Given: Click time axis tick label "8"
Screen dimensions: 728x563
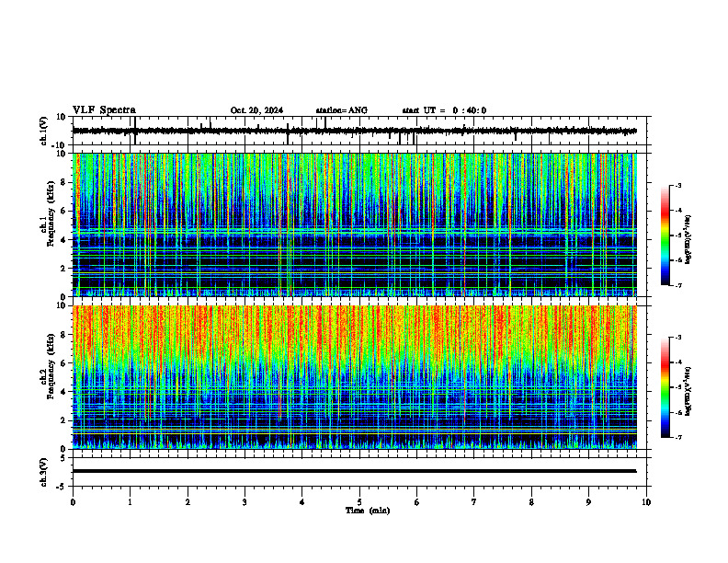Looking at the screenshot, I should point(531,502).
